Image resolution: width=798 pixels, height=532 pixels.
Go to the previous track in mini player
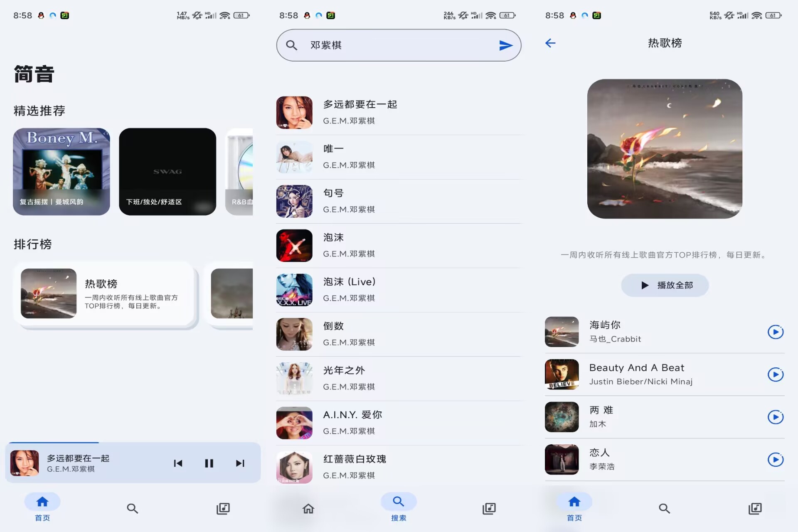[178, 463]
